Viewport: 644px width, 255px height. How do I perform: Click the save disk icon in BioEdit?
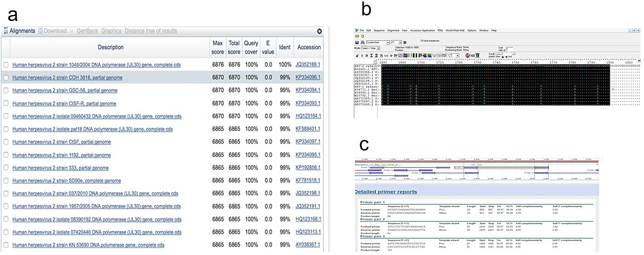click(357, 42)
